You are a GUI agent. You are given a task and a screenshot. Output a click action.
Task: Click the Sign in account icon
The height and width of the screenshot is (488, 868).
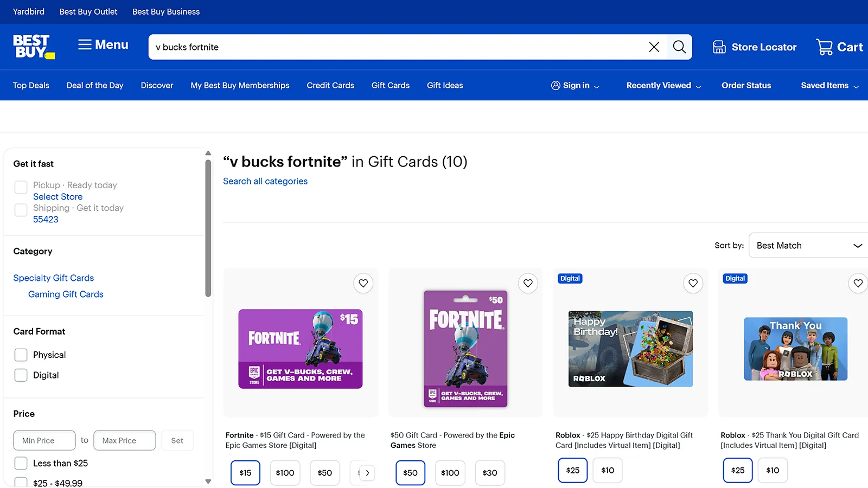tap(556, 85)
